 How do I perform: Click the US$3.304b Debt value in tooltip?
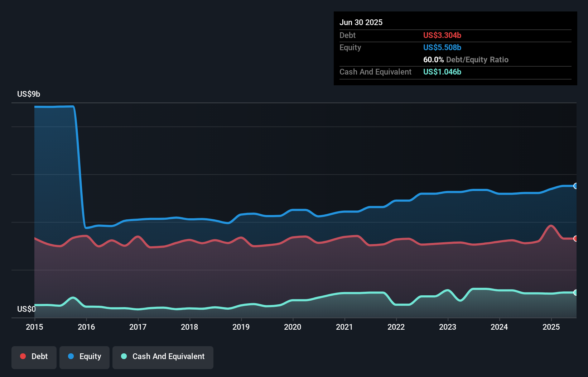(x=442, y=35)
